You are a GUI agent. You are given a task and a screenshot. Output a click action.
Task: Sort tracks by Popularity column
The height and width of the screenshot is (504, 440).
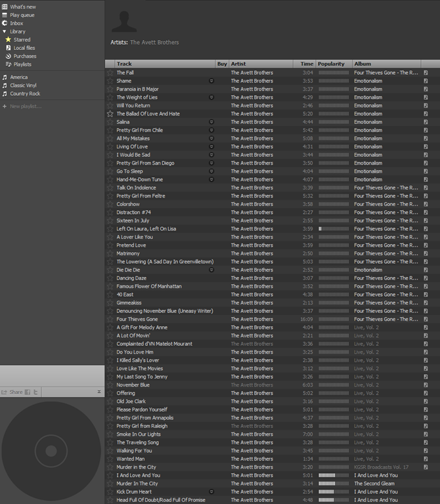333,64
